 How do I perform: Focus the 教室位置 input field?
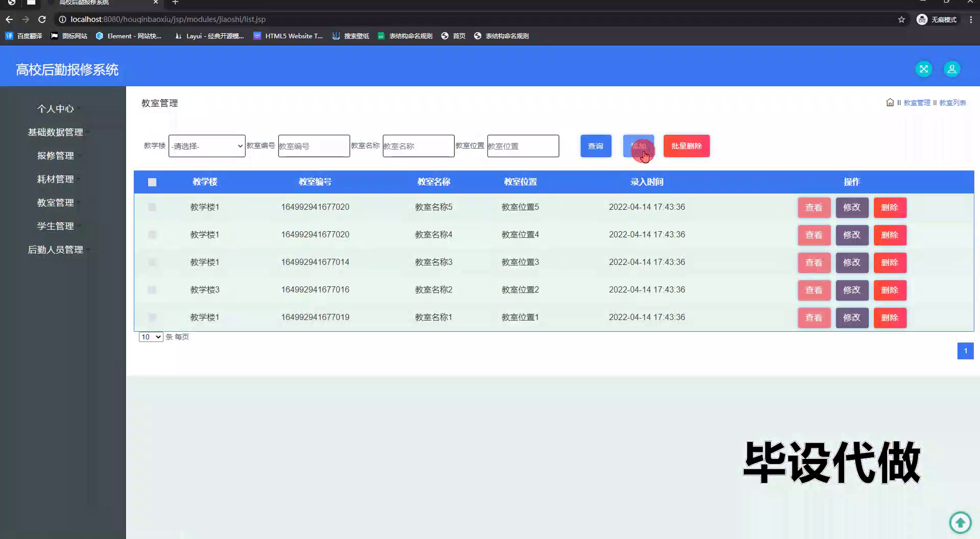[523, 146]
